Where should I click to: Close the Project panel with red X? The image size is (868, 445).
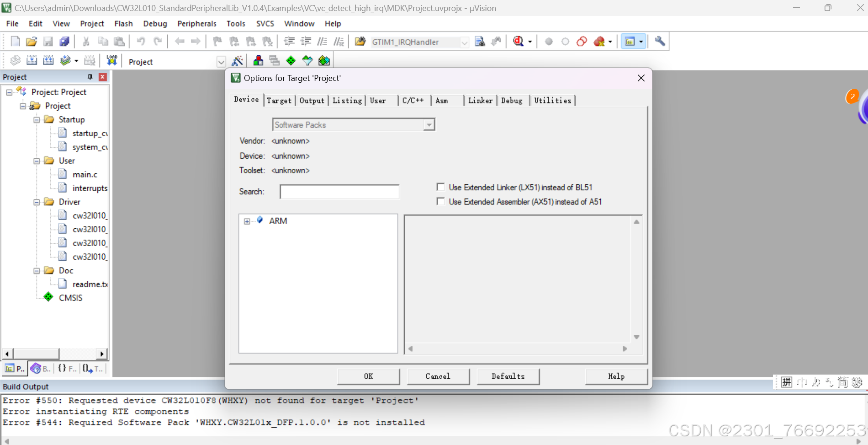point(103,77)
